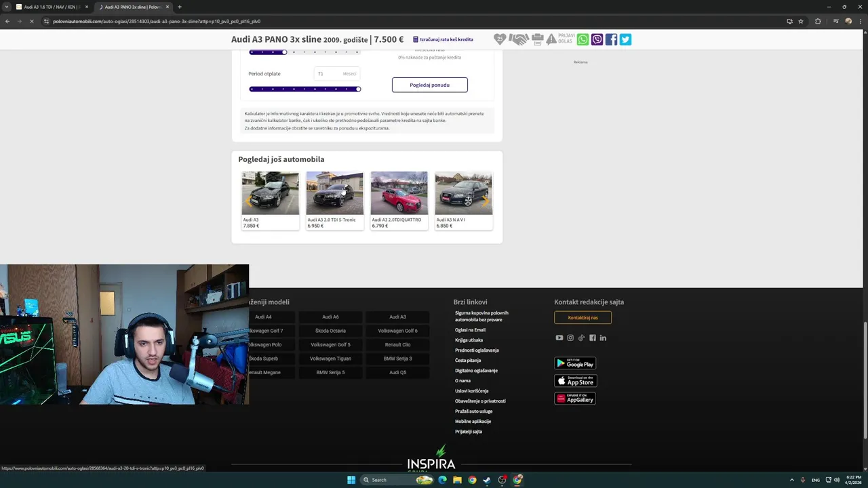
Task: Share the ad via Viber icon
Action: (x=597, y=39)
